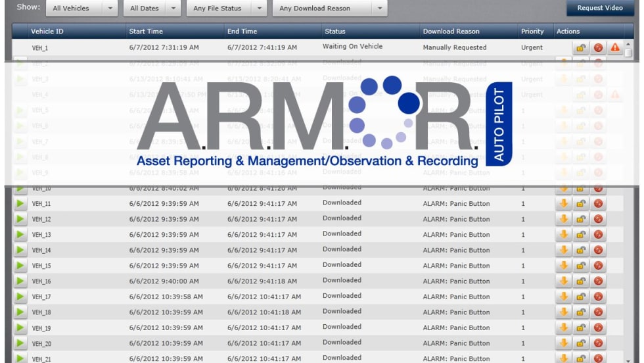This screenshot has height=363, width=644.
Task: Click the download arrow for VEH_11
Action: click(x=563, y=204)
